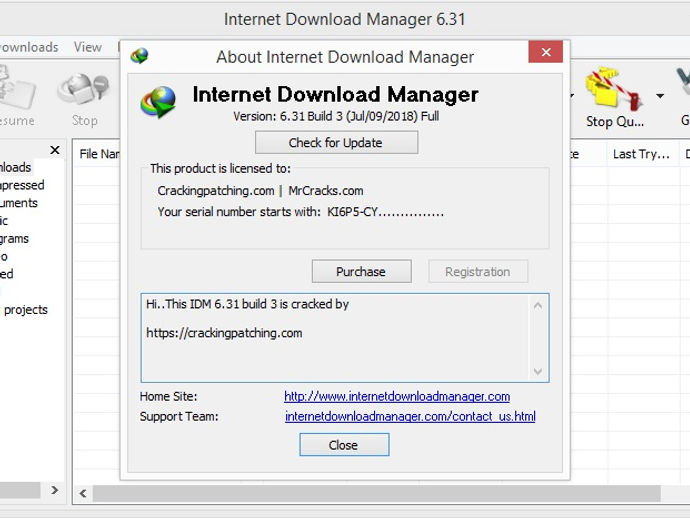Expand the Stop Queue dropdown arrow
Image resolution: width=690 pixels, height=518 pixels.
(660, 96)
